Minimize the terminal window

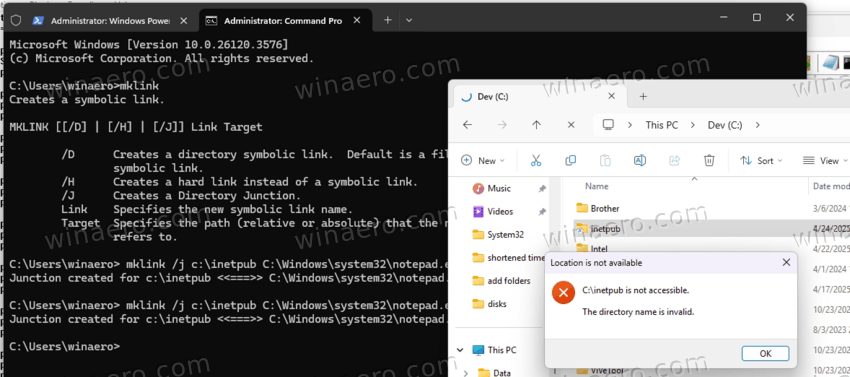click(724, 17)
